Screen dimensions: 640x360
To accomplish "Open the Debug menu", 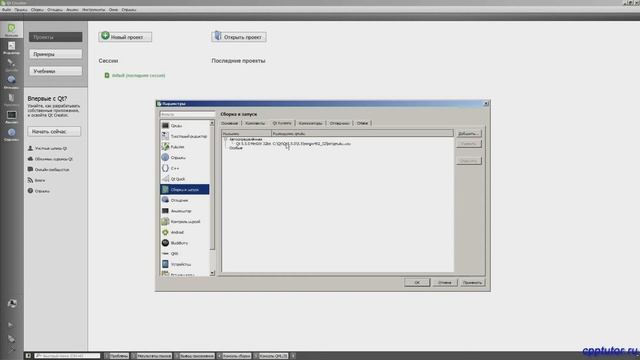I will pyautogui.click(x=55, y=9).
